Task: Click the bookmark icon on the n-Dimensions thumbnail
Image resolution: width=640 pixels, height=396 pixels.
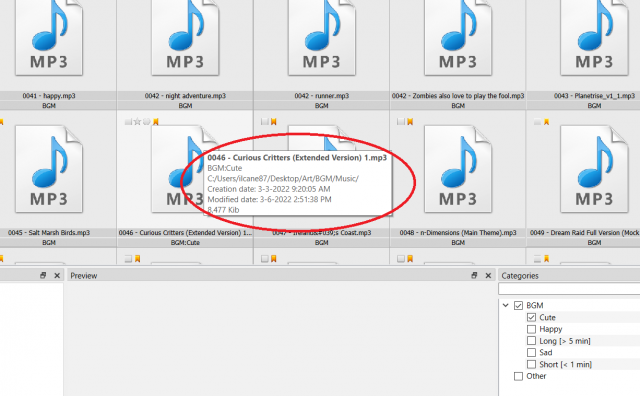Action: pos(410,121)
